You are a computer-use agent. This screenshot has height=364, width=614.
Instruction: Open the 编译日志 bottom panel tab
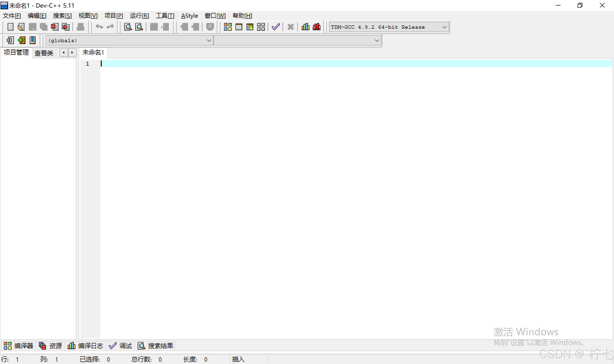pyautogui.click(x=85, y=346)
